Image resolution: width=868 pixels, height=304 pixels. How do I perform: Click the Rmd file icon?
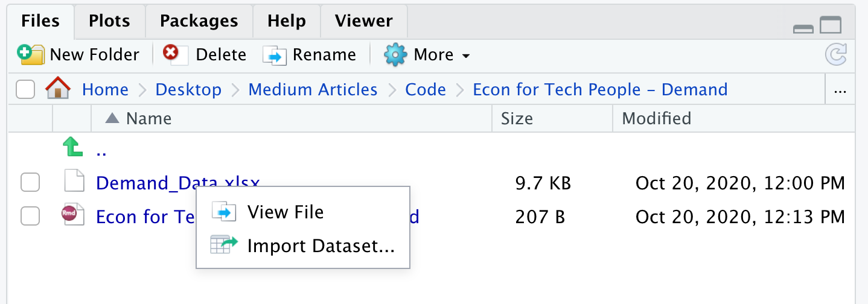(71, 216)
